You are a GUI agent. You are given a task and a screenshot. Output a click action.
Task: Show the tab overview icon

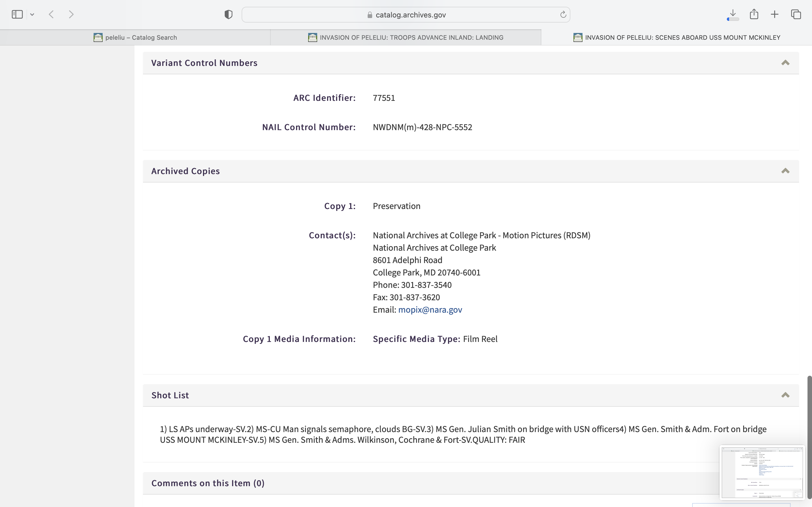[796, 14]
